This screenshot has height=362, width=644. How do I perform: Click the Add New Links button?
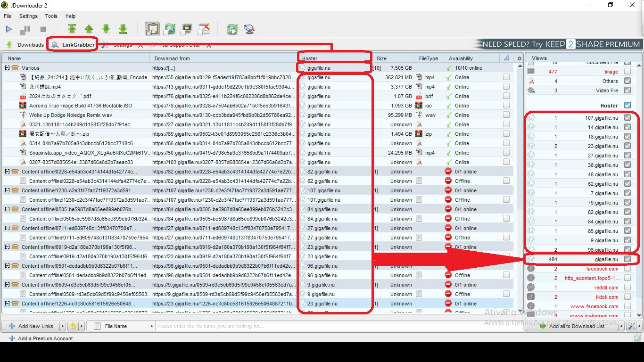pyautogui.click(x=31, y=326)
